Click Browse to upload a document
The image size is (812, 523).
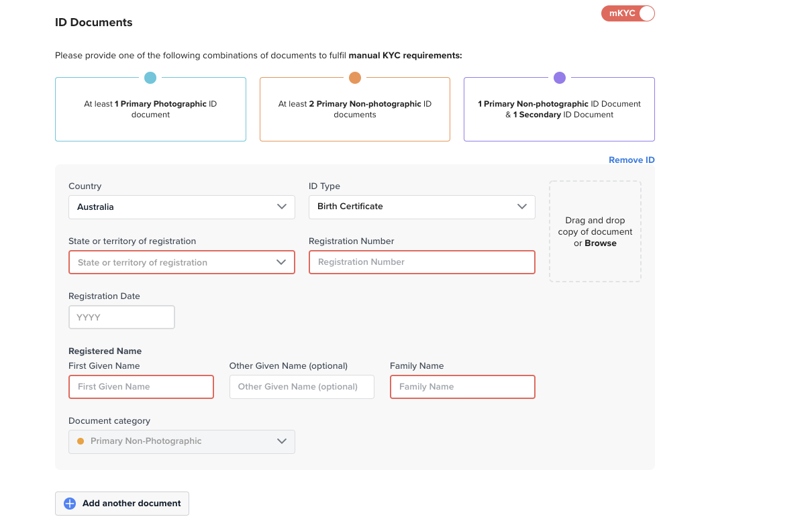(x=600, y=243)
